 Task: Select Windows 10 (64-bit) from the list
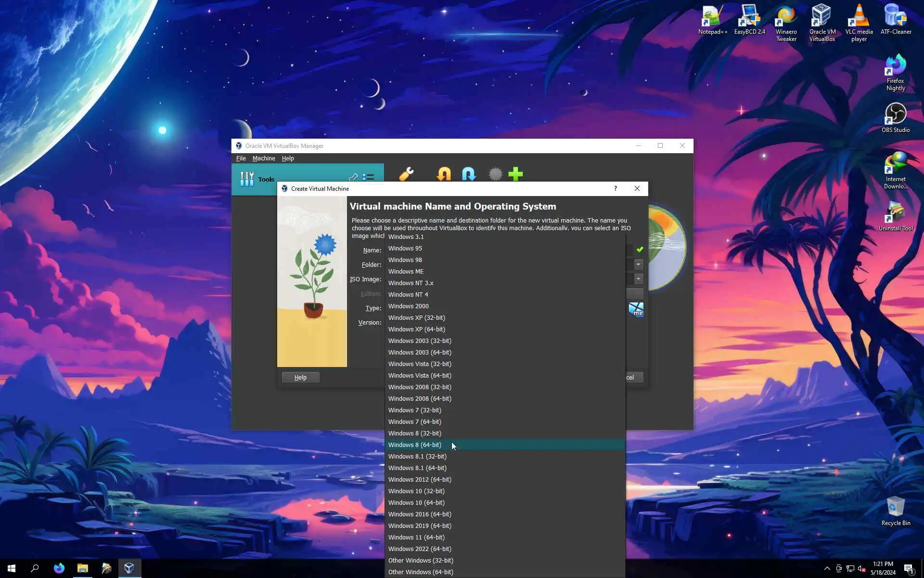[416, 502]
